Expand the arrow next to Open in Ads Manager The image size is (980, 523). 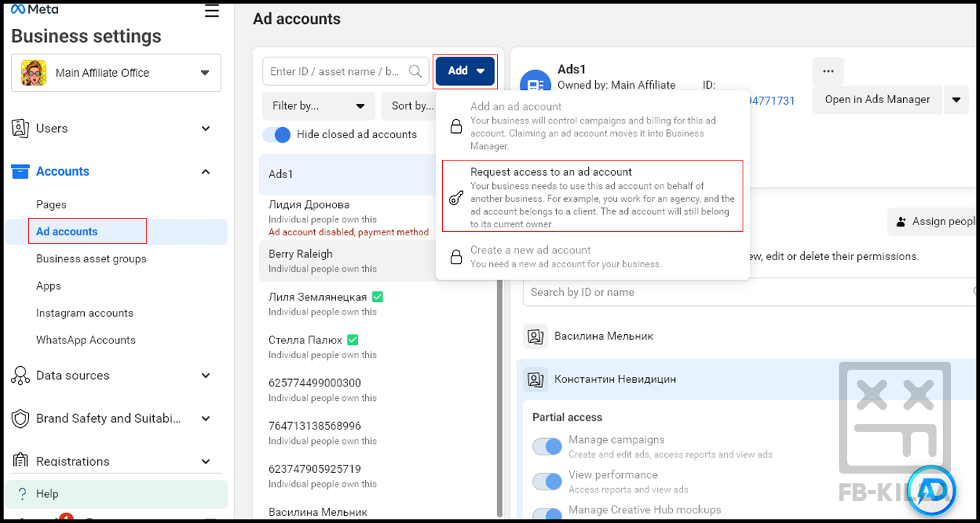pyautogui.click(x=956, y=100)
